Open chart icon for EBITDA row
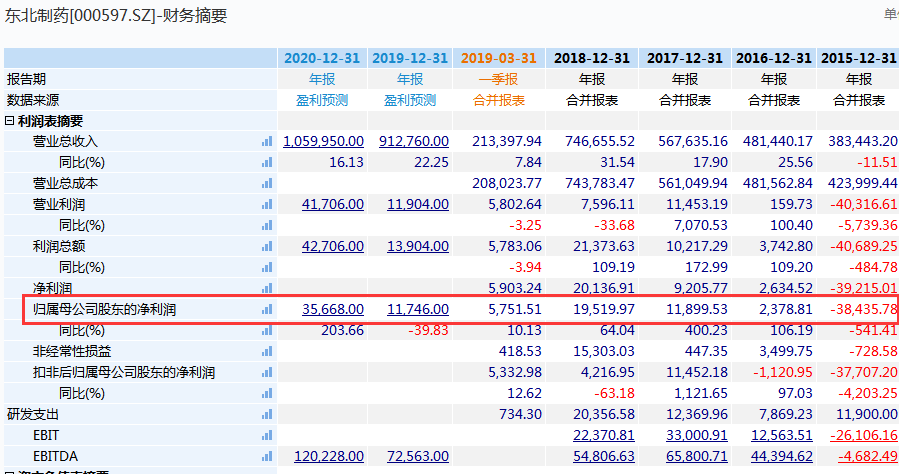The image size is (899, 474). tap(267, 457)
